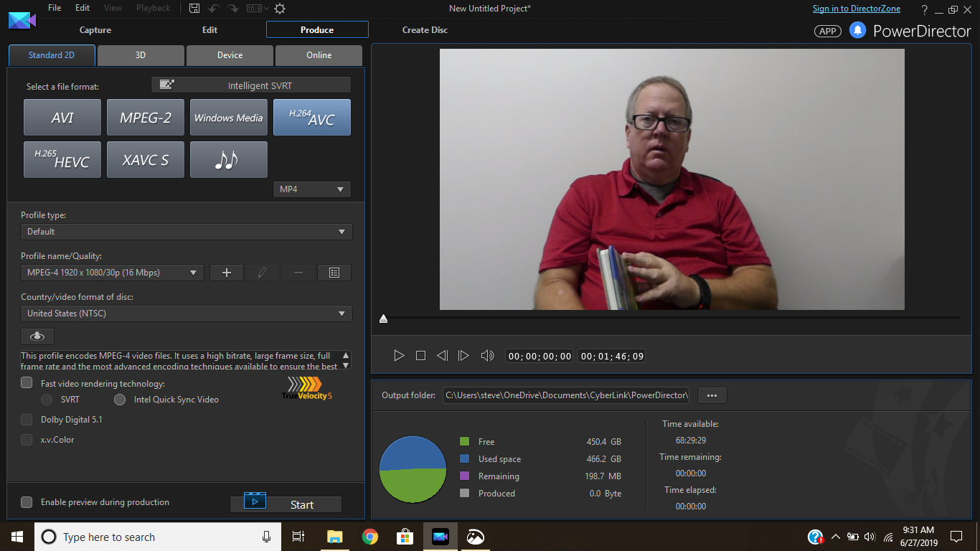Step to previous frame in preview
Viewport: 980px width, 551px height.
coord(442,356)
